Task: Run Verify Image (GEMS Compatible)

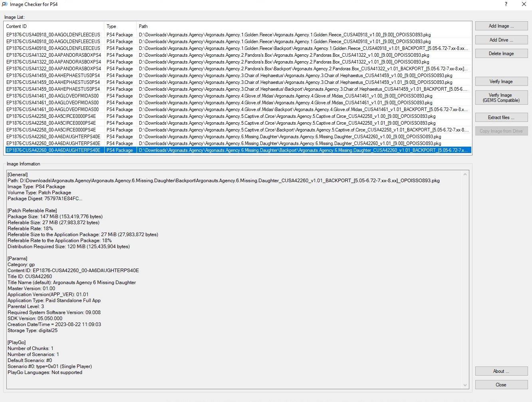Action: tap(501, 98)
